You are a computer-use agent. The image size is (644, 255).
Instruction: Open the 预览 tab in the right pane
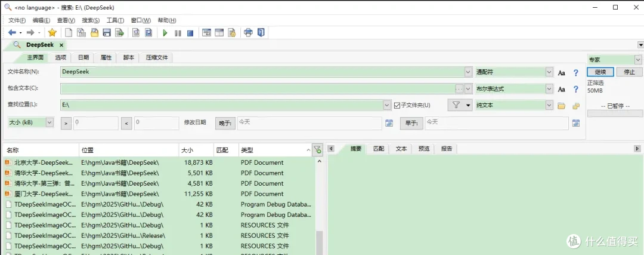[x=424, y=149]
